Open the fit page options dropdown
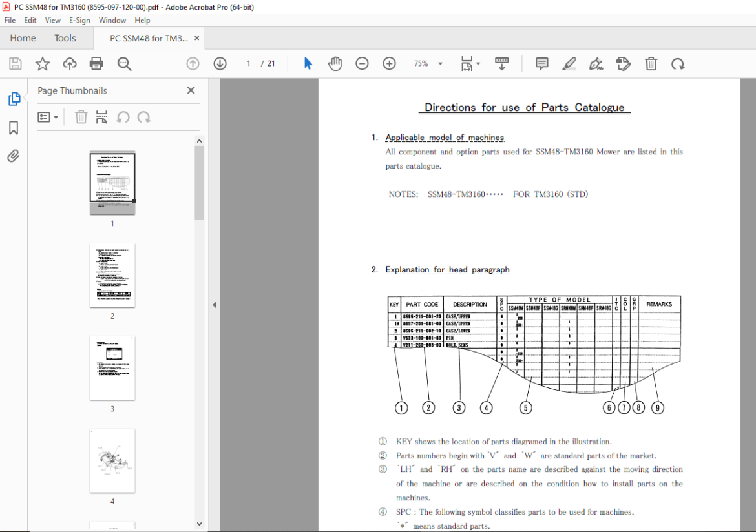Viewport: 756px width, 532px height. click(470, 64)
